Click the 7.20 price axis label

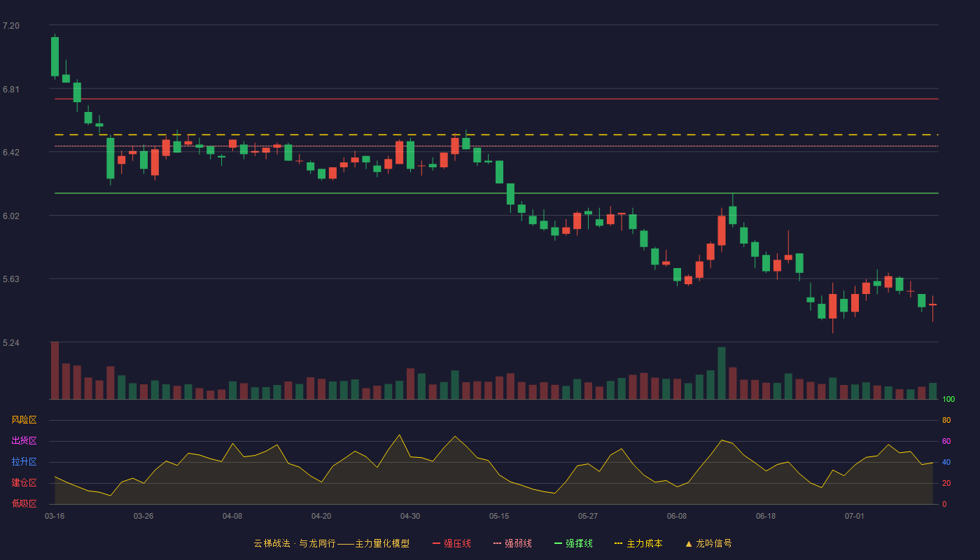pos(11,26)
